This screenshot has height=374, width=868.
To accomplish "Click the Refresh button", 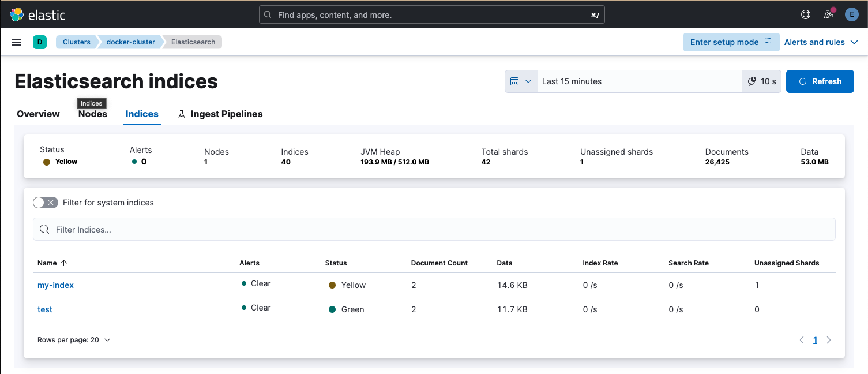I will click(x=820, y=81).
